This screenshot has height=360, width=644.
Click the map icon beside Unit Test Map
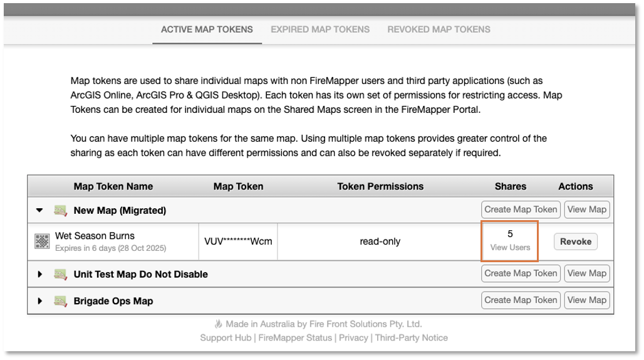(x=61, y=274)
